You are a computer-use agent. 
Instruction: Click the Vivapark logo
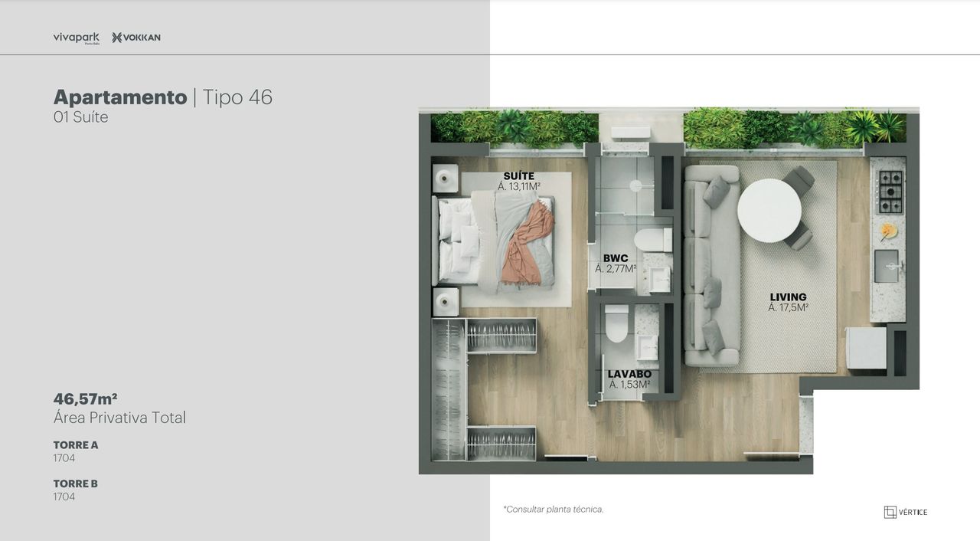(76, 38)
